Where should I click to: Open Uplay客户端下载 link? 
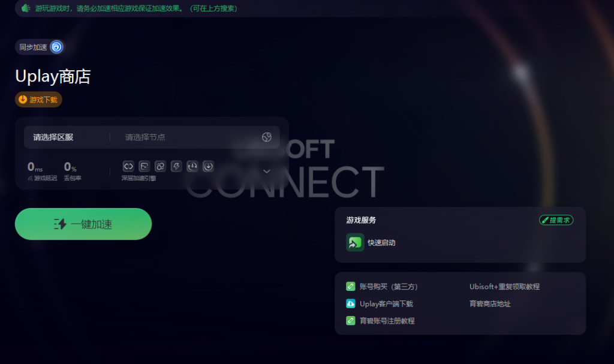point(387,303)
